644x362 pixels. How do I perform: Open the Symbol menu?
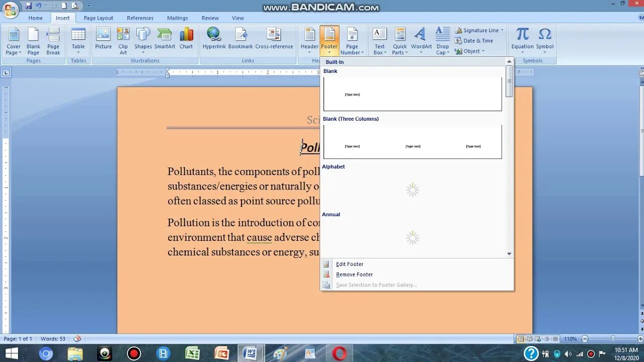coord(544,41)
